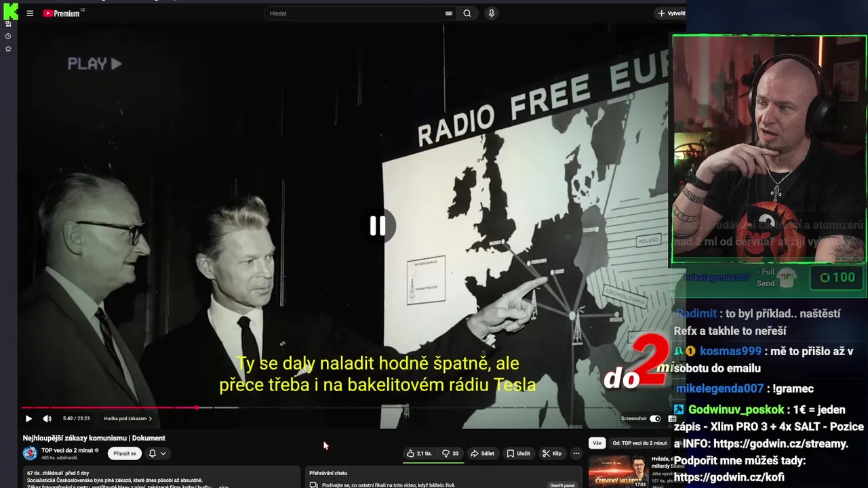Click the Přehrávání chatu heading
Screen dimensions: 868x488
(328, 473)
